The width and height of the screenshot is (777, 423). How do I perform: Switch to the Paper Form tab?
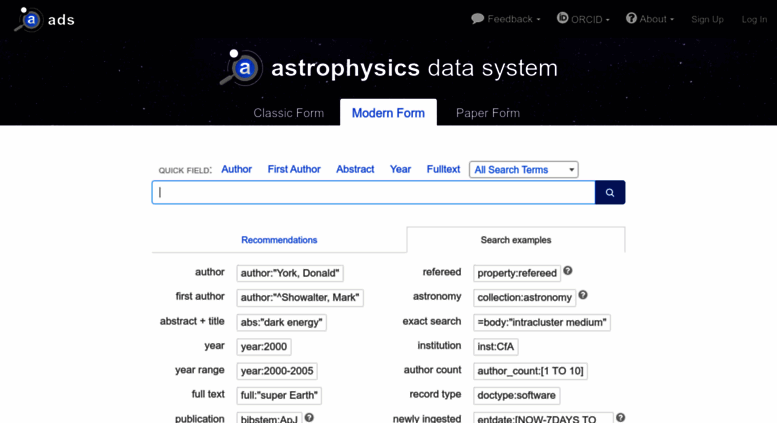point(488,113)
